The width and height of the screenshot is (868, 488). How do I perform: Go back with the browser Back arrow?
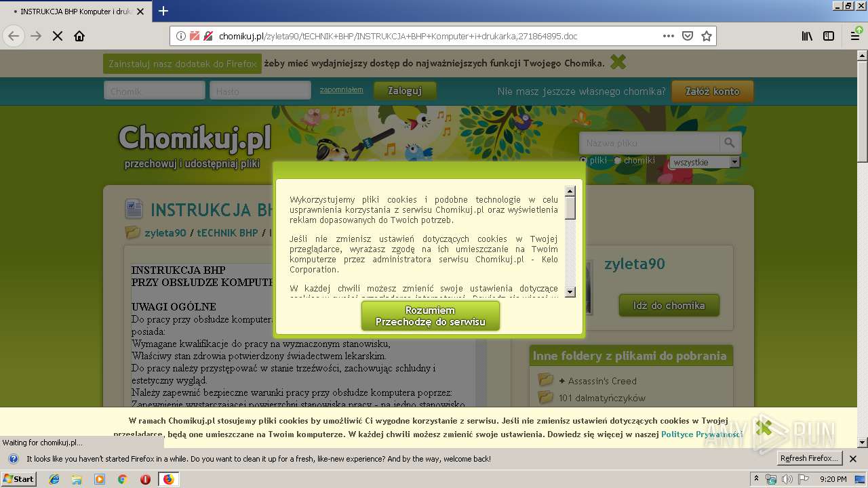tap(14, 36)
